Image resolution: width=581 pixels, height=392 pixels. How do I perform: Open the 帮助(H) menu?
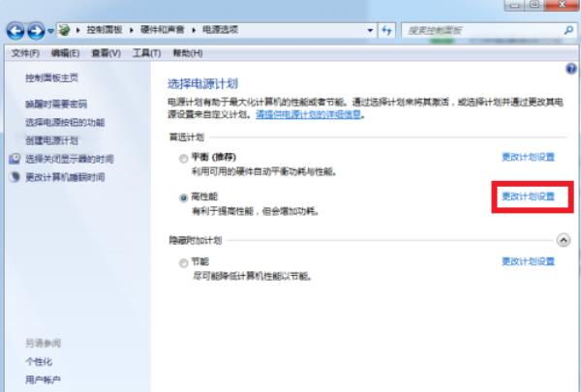(x=188, y=53)
